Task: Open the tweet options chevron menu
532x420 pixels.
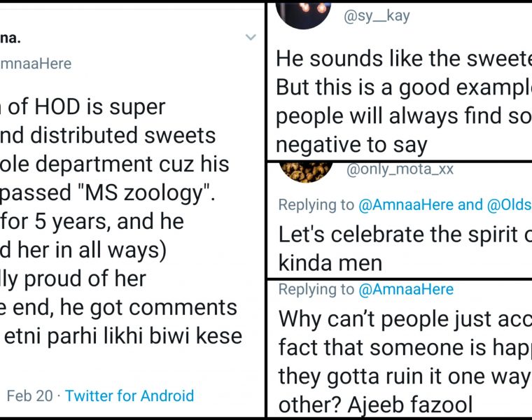Action: pos(251,37)
